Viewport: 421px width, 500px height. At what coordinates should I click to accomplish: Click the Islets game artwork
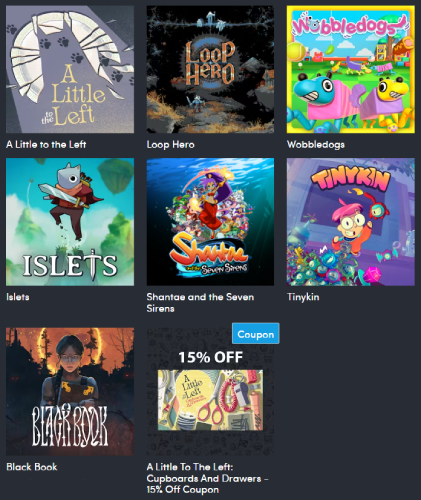pyautogui.click(x=70, y=222)
